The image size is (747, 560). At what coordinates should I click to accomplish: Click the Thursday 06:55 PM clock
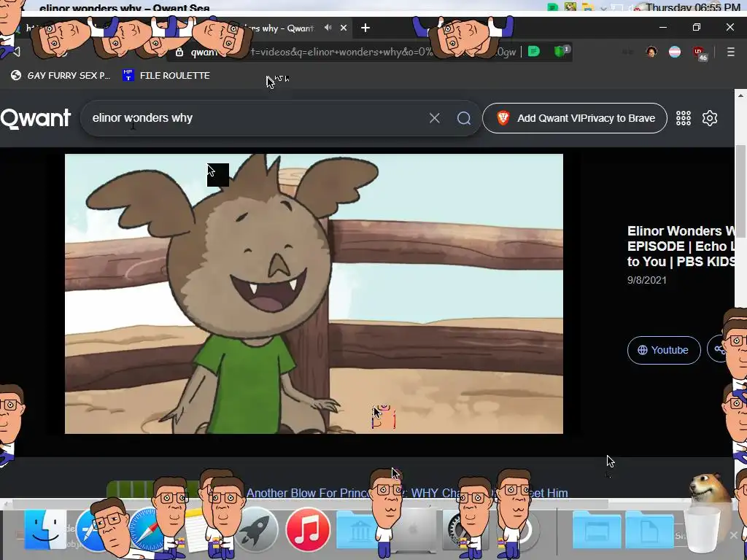[693, 7]
